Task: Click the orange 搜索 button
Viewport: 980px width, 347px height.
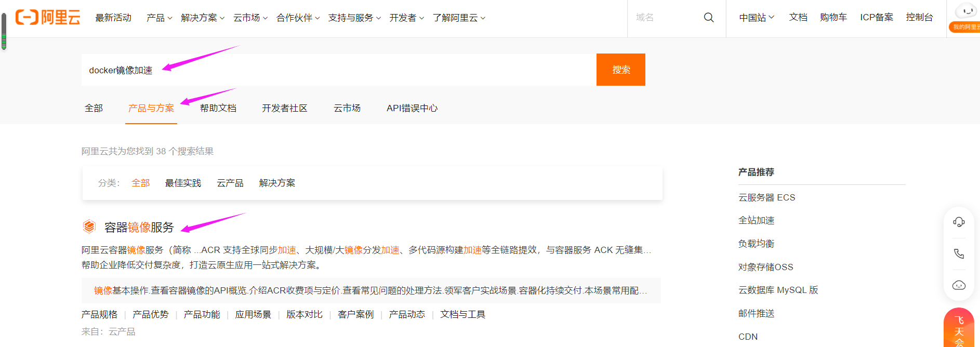Action: click(x=621, y=70)
